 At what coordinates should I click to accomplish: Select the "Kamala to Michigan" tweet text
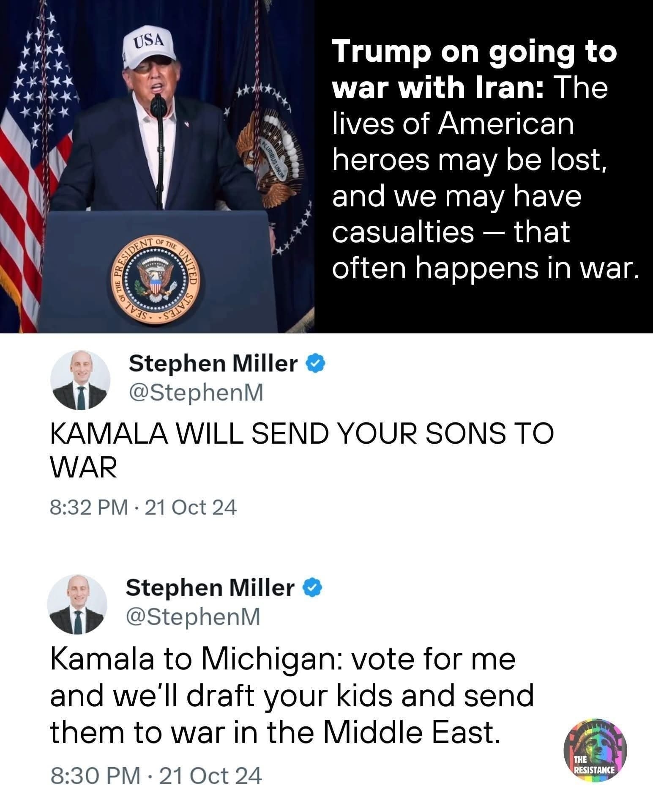click(x=292, y=696)
